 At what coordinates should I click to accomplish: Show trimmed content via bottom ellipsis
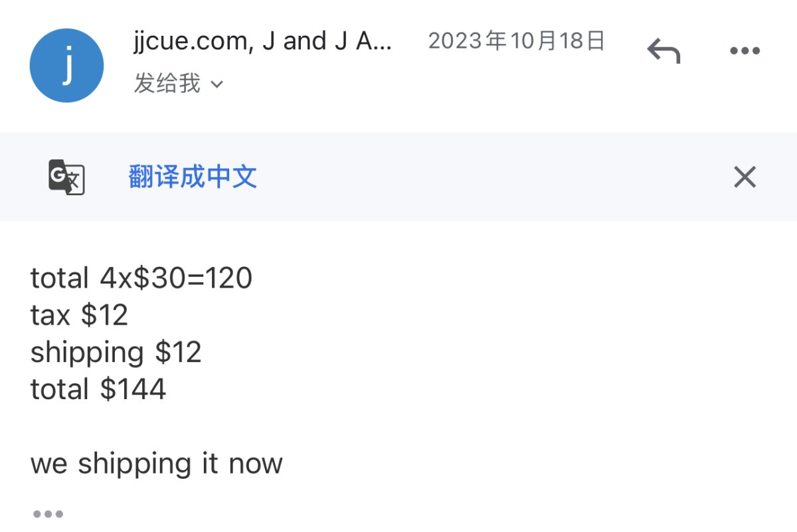pos(48,513)
